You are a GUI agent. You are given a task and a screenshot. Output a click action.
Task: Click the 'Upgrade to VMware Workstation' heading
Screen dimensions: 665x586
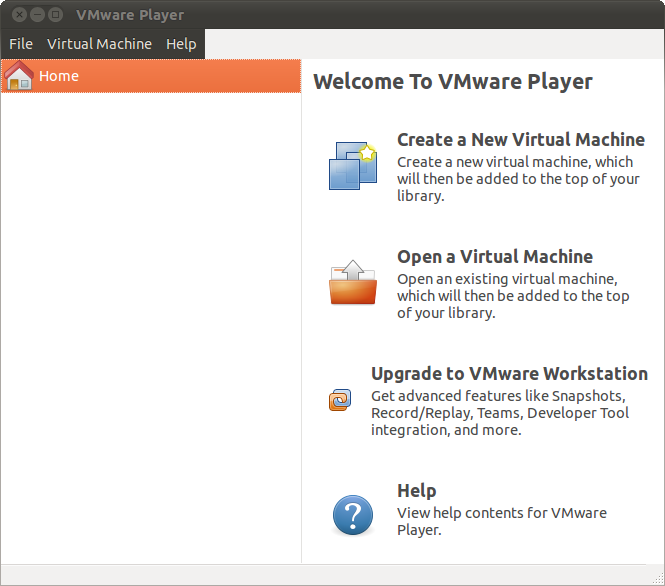pos(509,374)
